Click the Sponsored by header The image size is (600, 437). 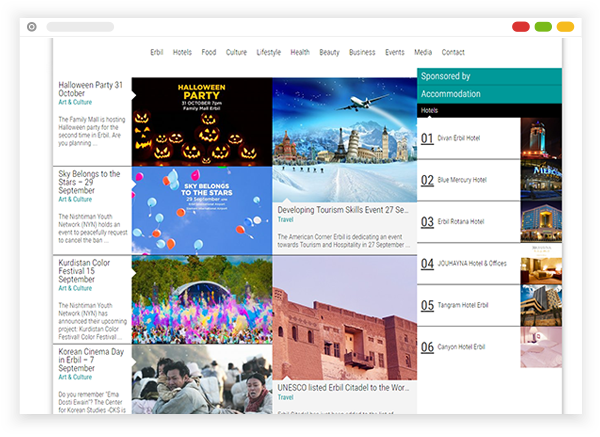489,76
